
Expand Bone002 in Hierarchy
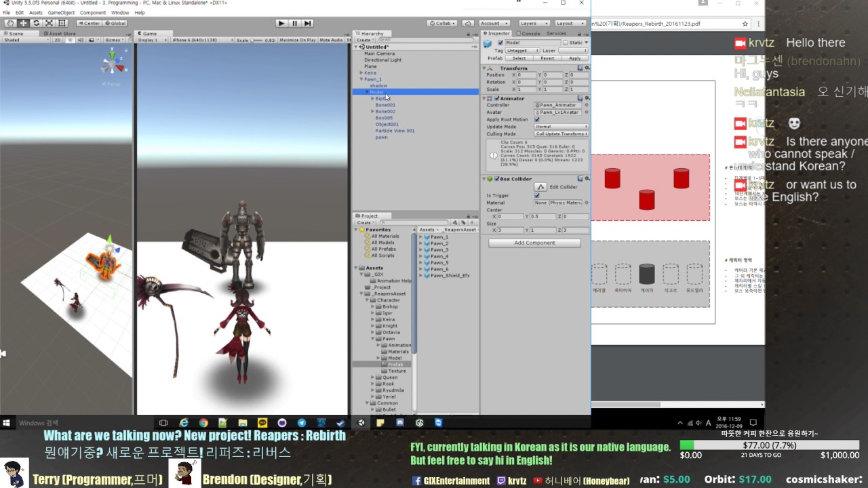(373, 111)
